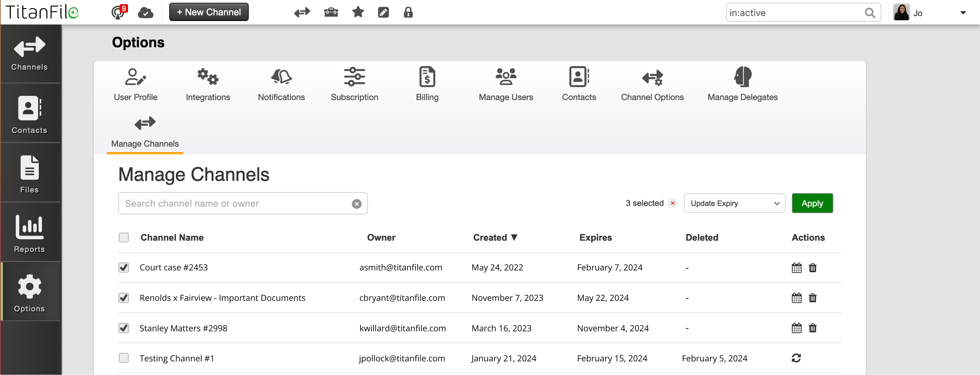Select the Manage Delegates icon
This screenshot has height=375, width=980.
[x=742, y=84]
